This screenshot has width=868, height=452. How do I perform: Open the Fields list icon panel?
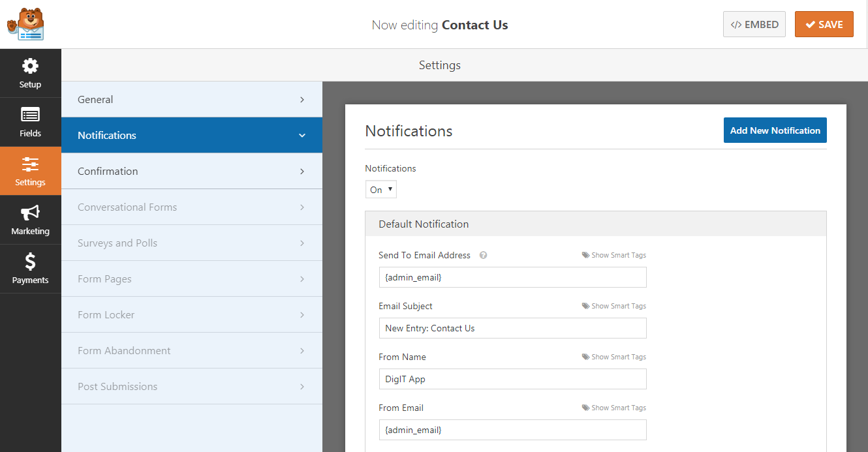point(30,115)
